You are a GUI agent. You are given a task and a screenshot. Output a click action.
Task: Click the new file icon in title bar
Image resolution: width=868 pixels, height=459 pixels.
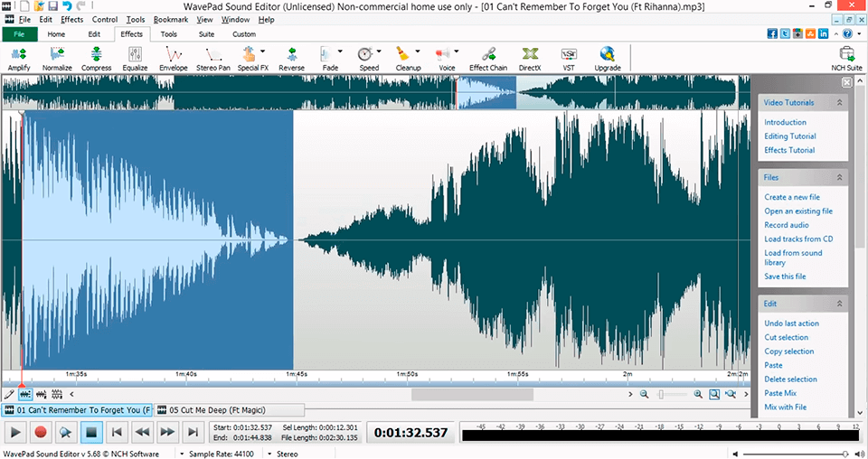point(25,6)
